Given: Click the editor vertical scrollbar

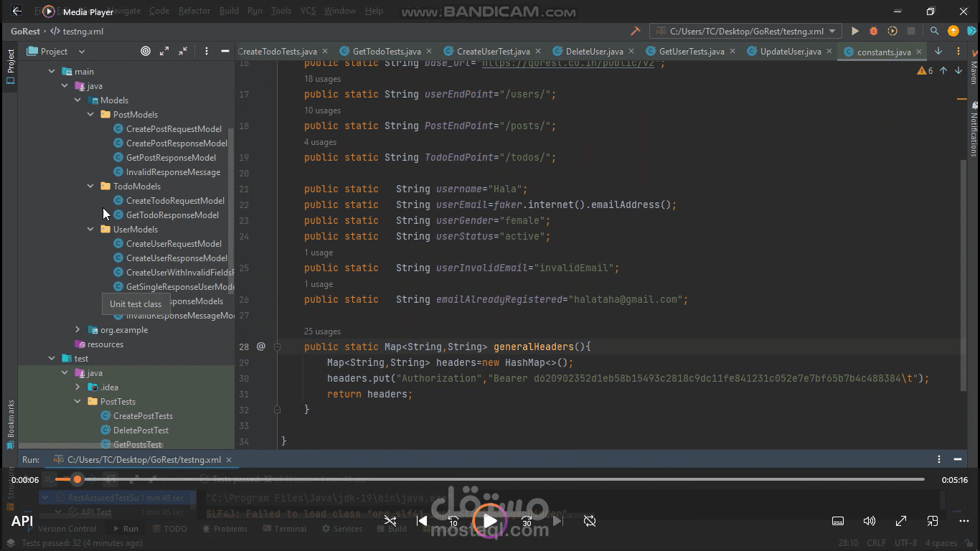Looking at the screenshot, I should pos(963,275).
